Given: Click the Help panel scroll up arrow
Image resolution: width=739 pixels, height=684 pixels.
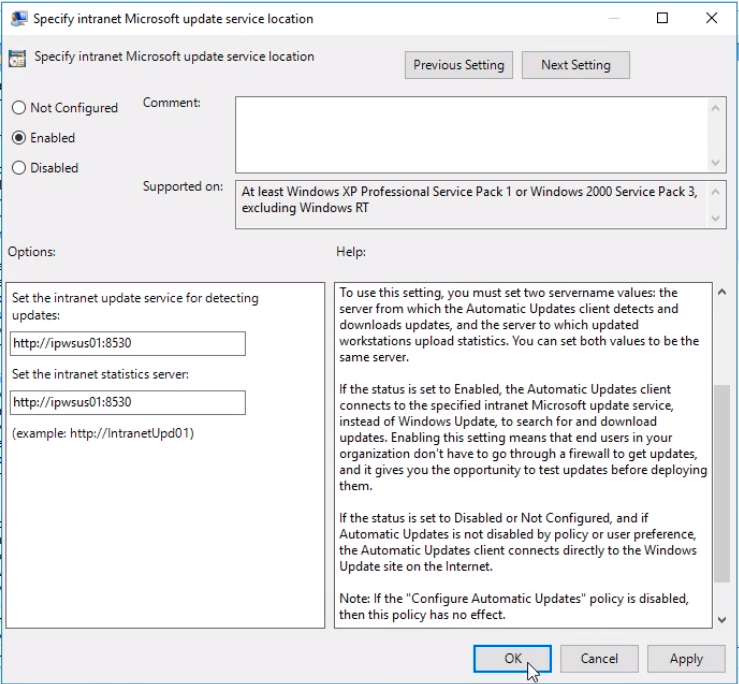Looking at the screenshot, I should (722, 292).
